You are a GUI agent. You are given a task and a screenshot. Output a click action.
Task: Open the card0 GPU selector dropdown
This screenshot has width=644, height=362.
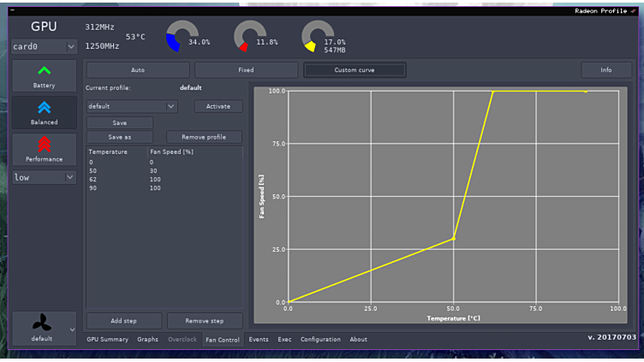44,46
